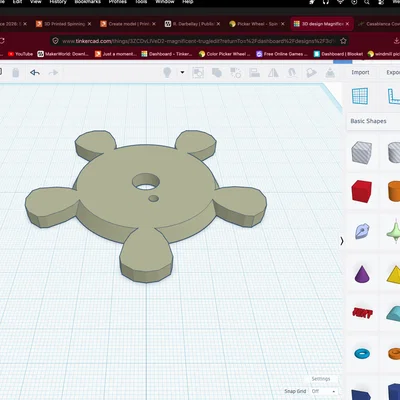400x400 pixels.
Task: Click the Show All lightbulb icon
Action: [167, 72]
